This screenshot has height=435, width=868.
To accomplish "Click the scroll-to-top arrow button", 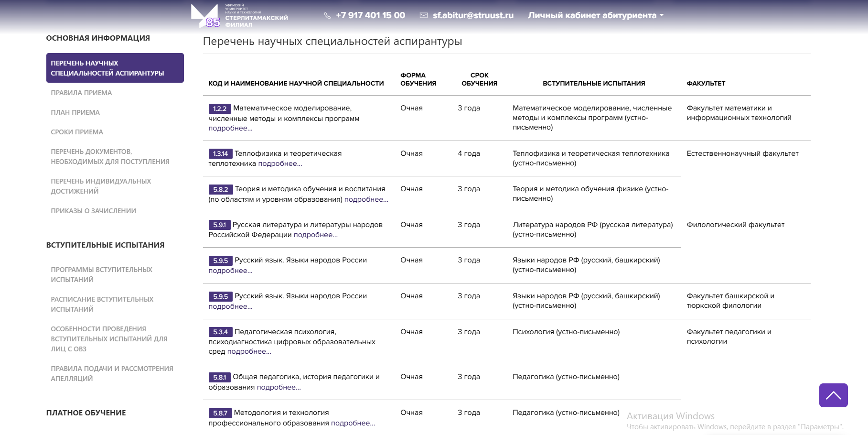I will click(833, 395).
